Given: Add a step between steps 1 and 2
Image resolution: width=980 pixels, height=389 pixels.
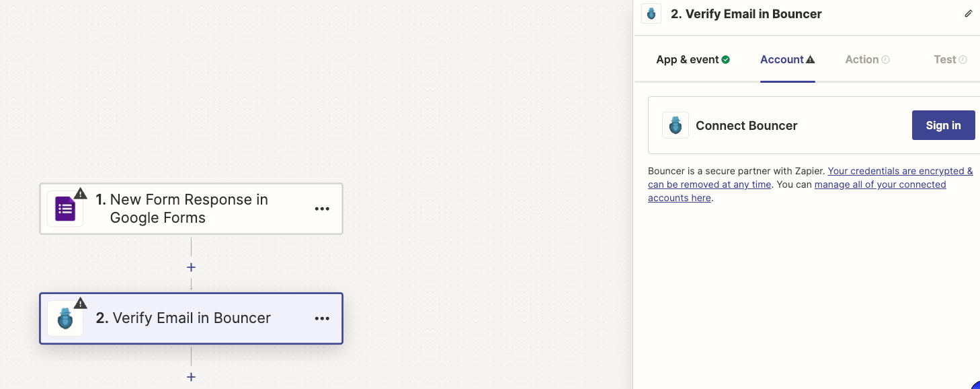Looking at the screenshot, I should [191, 267].
